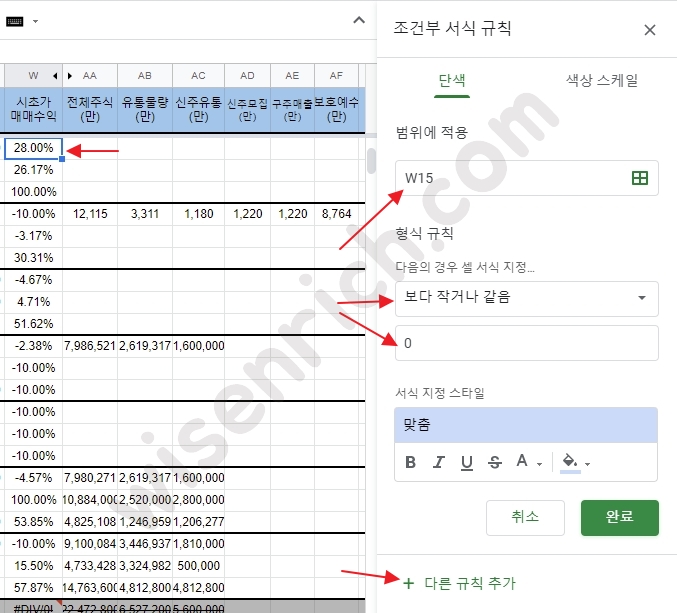Toggle italic formatting in style toolbar

(x=438, y=462)
